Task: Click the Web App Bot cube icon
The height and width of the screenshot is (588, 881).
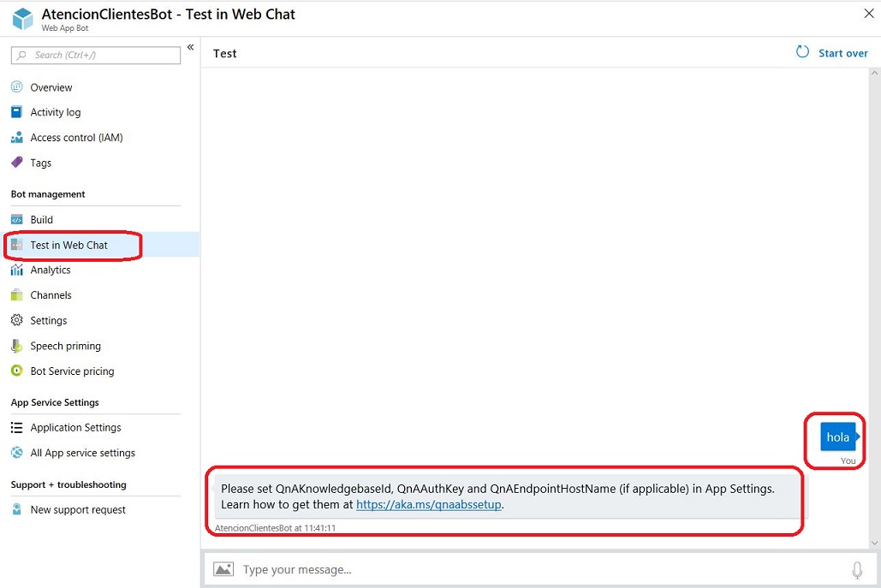Action: coord(22,19)
